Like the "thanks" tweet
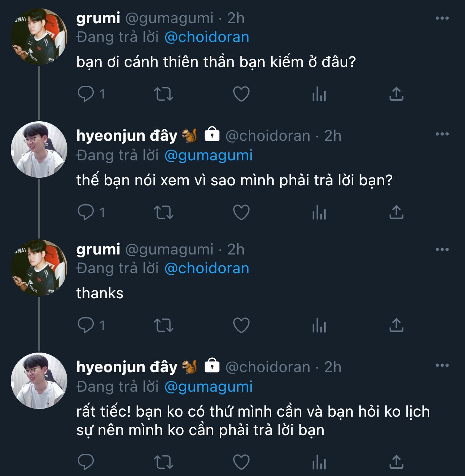This screenshot has width=465, height=476. (241, 325)
